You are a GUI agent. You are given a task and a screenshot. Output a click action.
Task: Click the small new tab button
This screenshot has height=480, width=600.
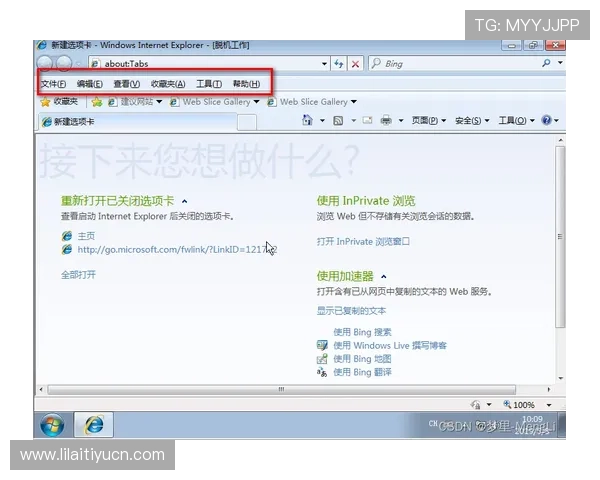(x=247, y=122)
